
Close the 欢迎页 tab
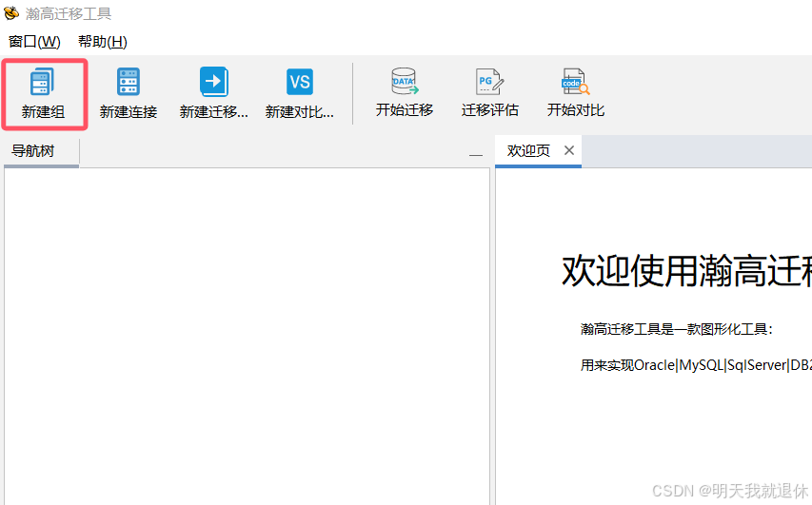coord(569,150)
